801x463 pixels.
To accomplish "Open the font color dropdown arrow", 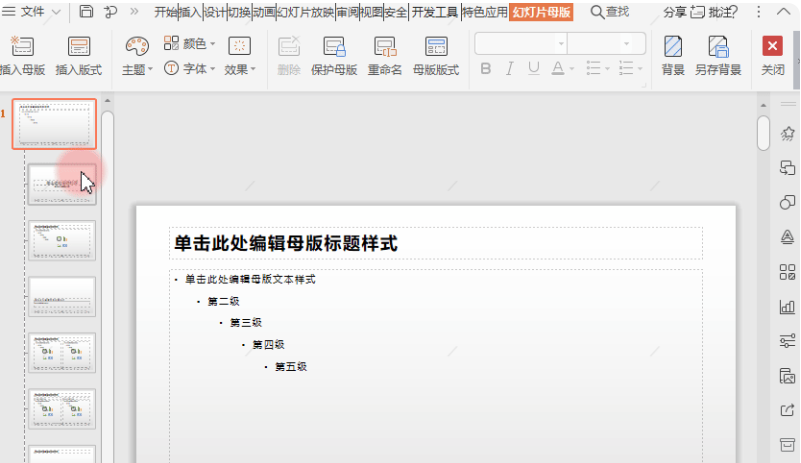I will [572, 68].
